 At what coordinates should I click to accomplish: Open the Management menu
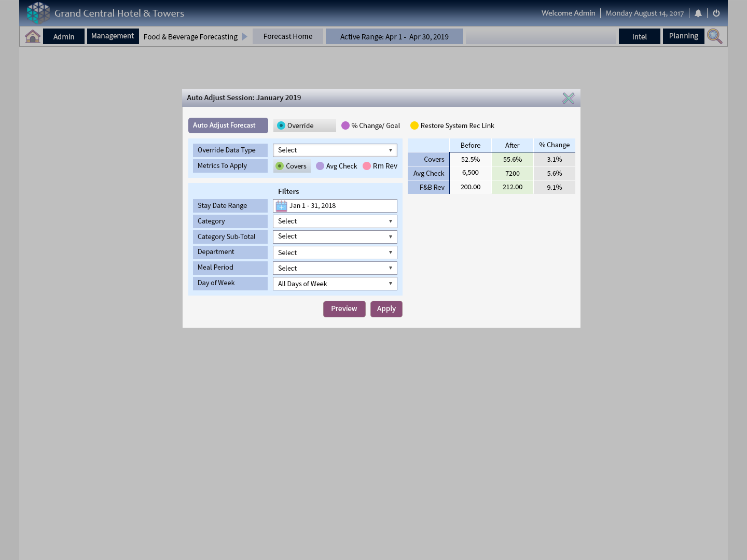click(113, 36)
